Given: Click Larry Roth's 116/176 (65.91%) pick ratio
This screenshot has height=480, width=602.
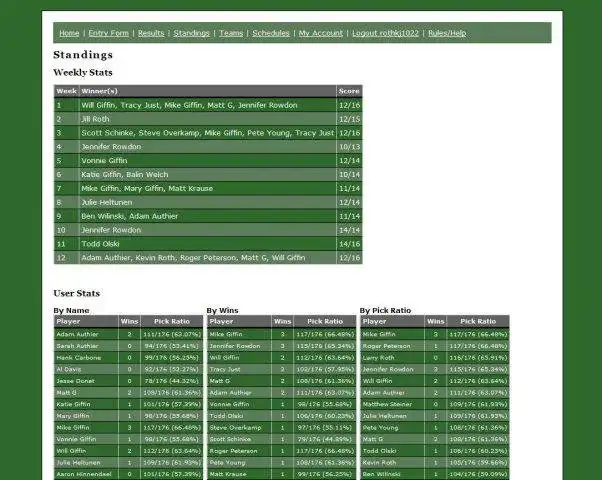Looking at the screenshot, I should pyautogui.click(x=478, y=358).
